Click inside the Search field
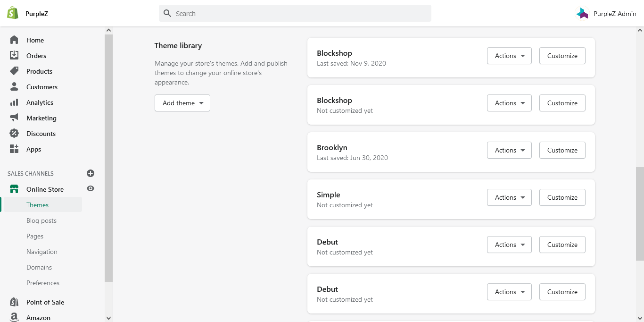Viewport: 644px width, 322px height. coord(295,13)
